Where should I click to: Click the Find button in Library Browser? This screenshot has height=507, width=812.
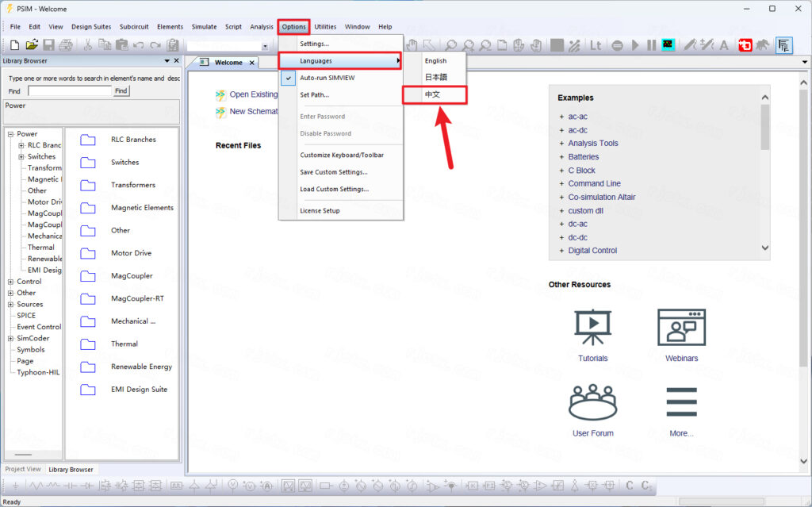coord(121,91)
